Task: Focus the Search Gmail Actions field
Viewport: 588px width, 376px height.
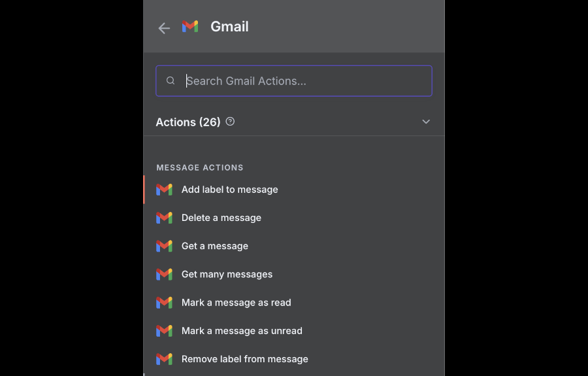Action: [x=294, y=80]
